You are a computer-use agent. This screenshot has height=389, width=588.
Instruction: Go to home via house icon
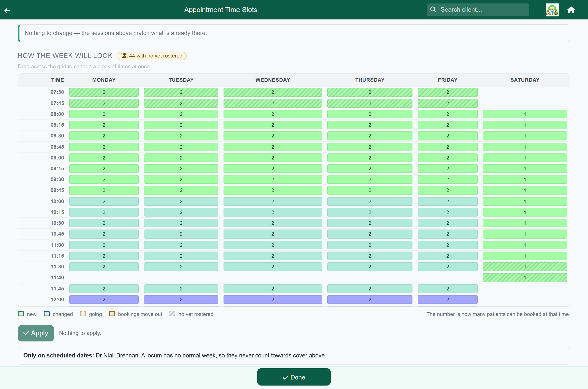571,10
